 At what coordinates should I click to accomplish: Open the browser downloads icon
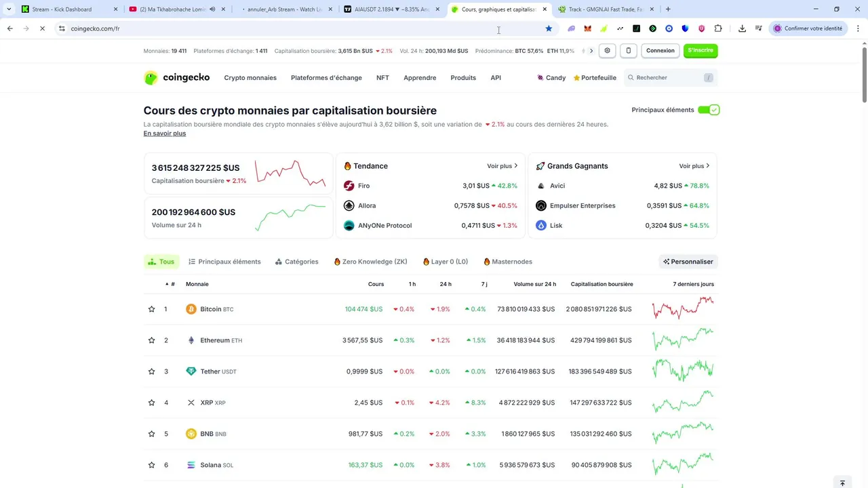pyautogui.click(x=742, y=28)
